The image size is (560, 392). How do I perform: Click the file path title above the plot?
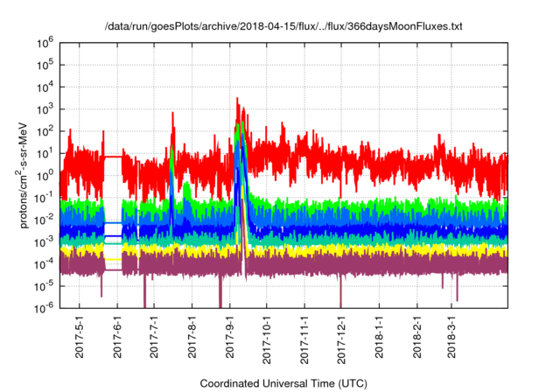coord(283,26)
